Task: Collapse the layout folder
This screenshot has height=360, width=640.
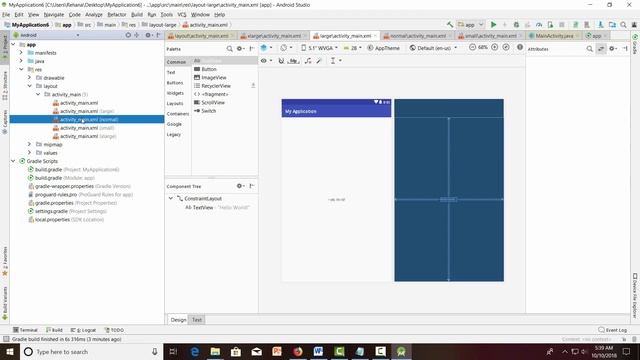Action: pyautogui.click(x=29, y=86)
